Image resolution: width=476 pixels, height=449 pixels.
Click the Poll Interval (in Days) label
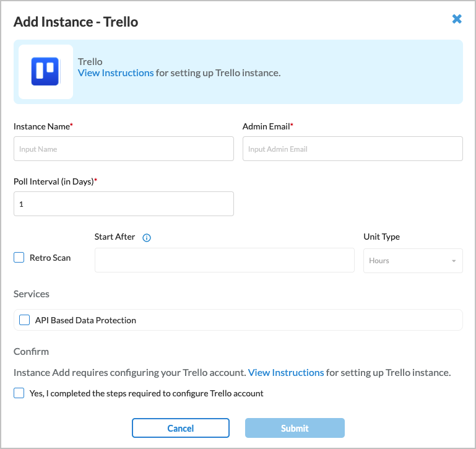(x=55, y=181)
